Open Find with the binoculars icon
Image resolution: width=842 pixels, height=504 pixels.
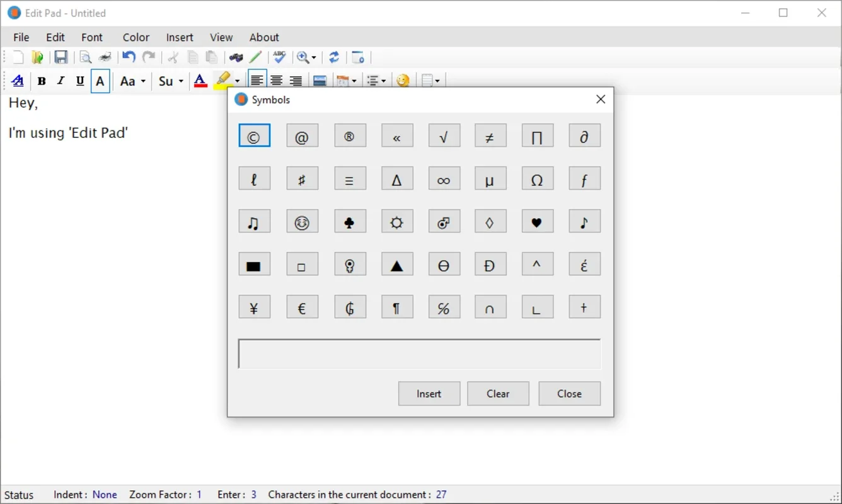pyautogui.click(x=236, y=57)
